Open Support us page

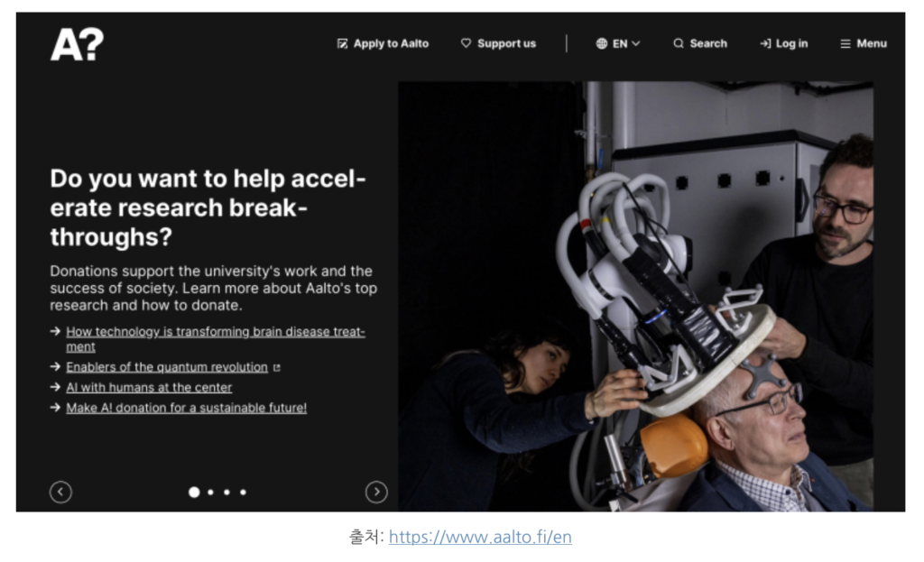coord(506,43)
